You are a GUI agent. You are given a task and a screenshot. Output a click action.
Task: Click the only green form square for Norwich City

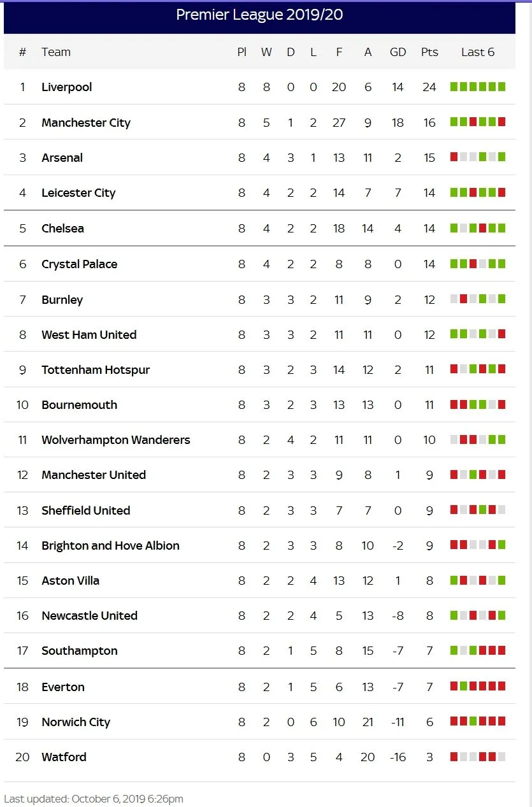pos(473,721)
